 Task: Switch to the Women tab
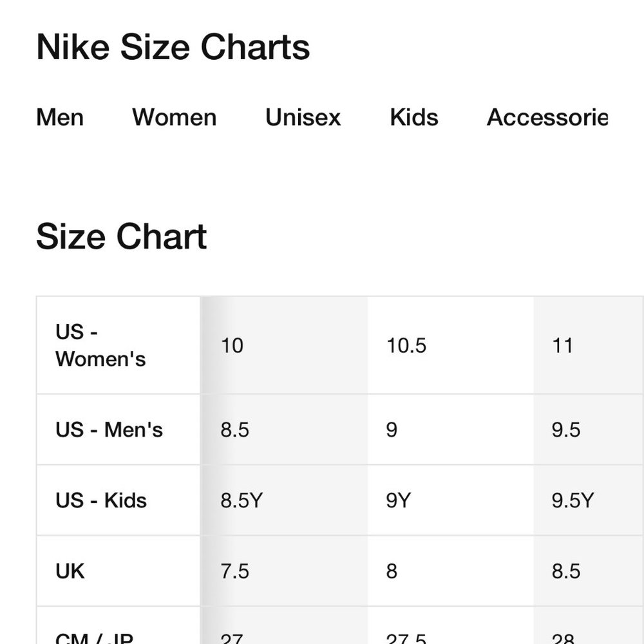174,117
